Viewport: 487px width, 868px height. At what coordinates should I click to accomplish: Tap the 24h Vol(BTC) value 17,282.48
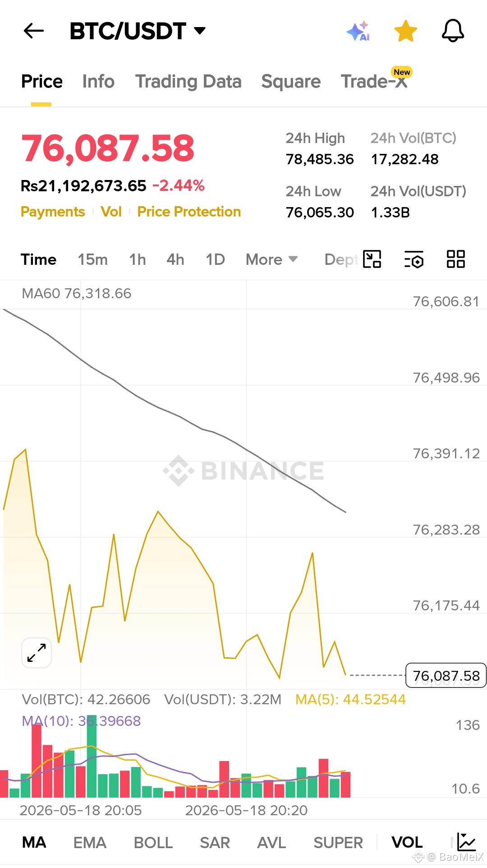[x=404, y=159]
